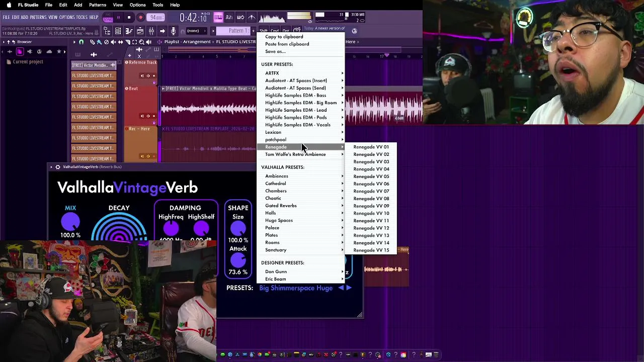644x362 pixels.
Task: Expand the Don Gunn designer presets
Action: click(302, 271)
